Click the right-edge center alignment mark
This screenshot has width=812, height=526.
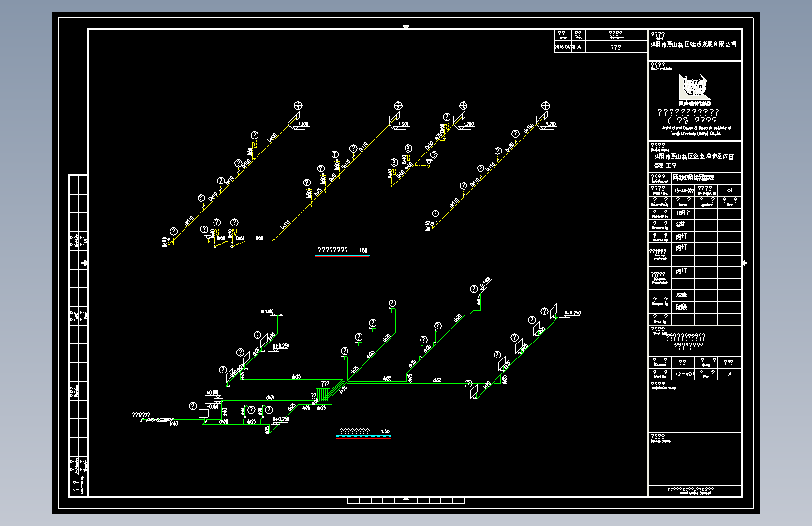745,263
